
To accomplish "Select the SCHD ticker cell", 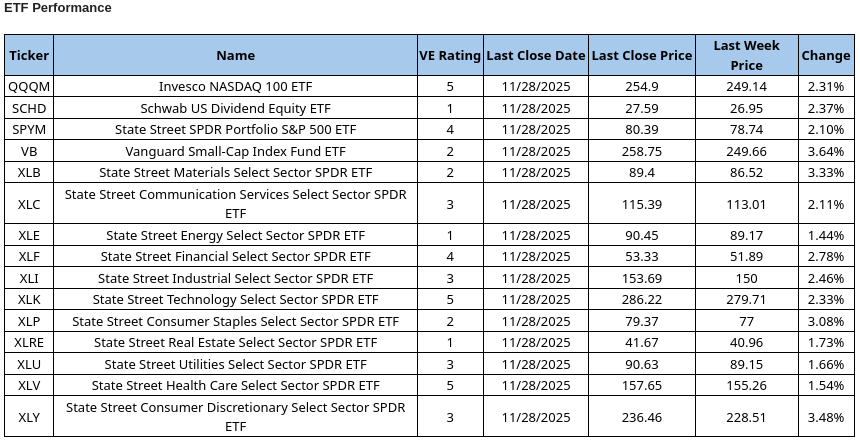I will click(x=29, y=108).
